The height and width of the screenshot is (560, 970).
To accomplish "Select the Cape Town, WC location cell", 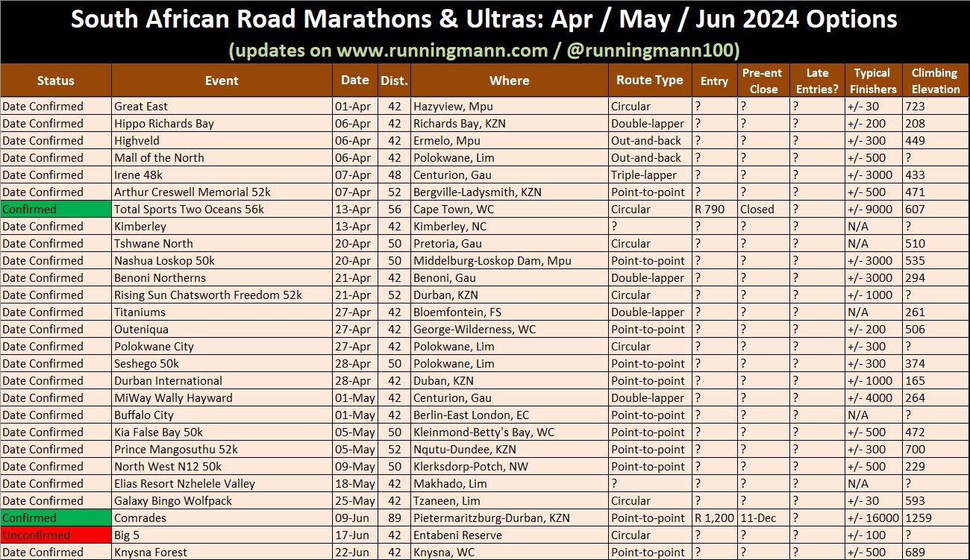I will 510,210.
